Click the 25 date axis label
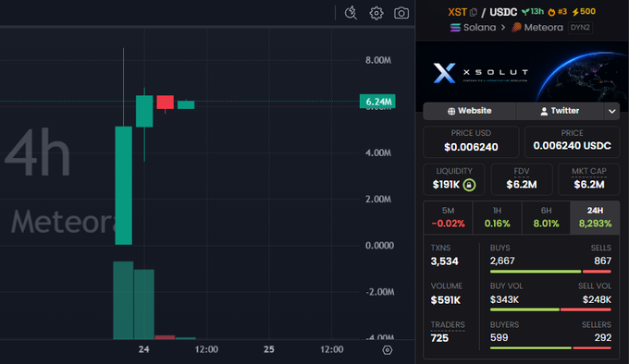This screenshot has height=364, width=629. (269, 349)
